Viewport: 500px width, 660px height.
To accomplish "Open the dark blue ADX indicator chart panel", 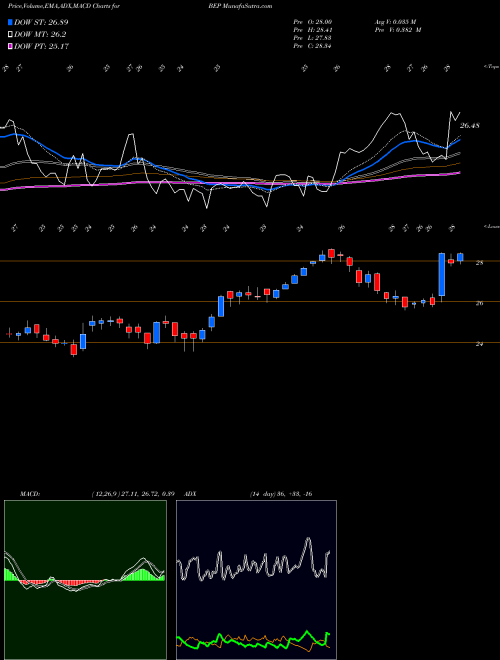I will tap(256, 580).
